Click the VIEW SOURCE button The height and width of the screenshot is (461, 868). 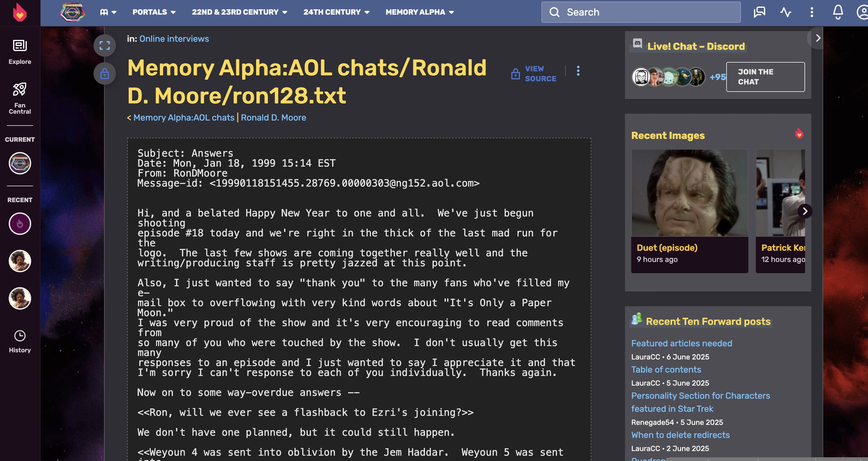[534, 74]
